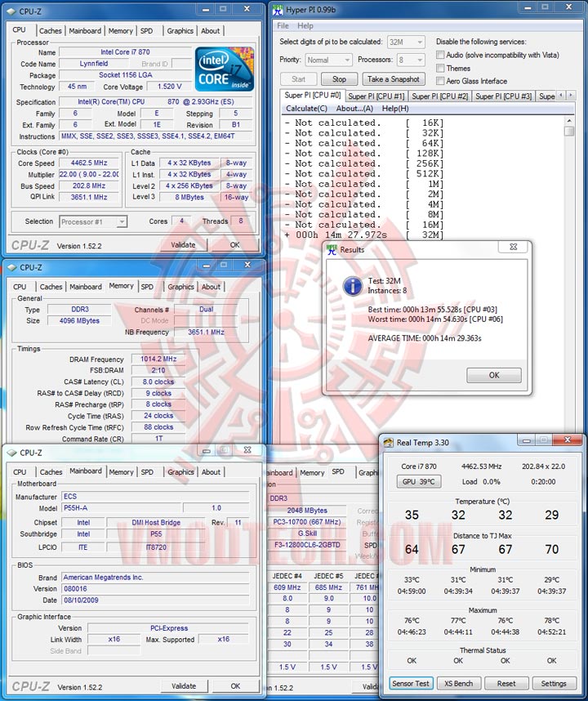Click the top CPU-Z window title icon
This screenshot has height=701, width=588.
click(11, 11)
